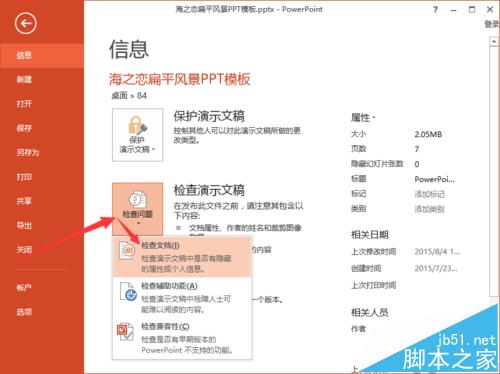Screen dimensions: 500x374
Task: Close the PowerPoint window
Action: (x=490, y=10)
